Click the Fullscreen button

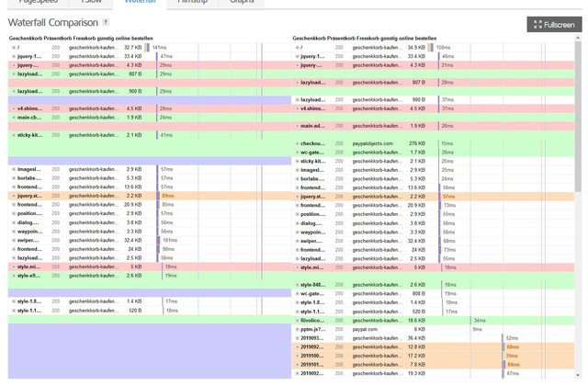[554, 25]
